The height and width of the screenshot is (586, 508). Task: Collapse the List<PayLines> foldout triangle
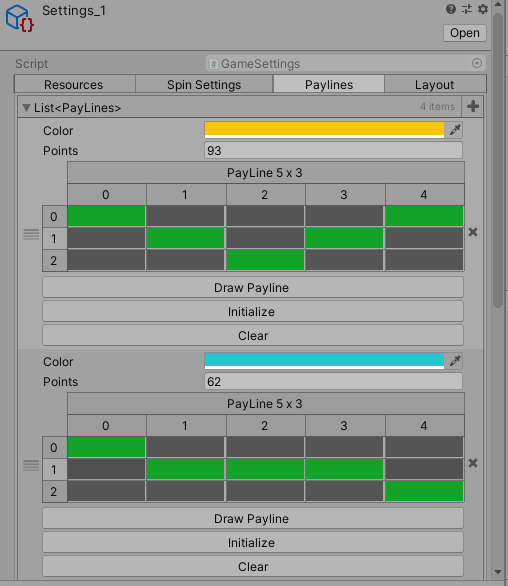coord(26,108)
